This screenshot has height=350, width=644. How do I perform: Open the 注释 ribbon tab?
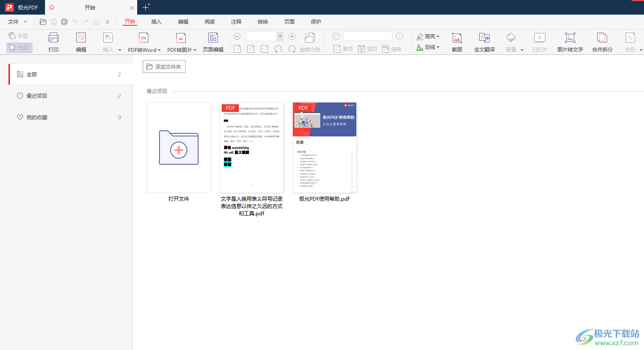pyautogui.click(x=236, y=21)
